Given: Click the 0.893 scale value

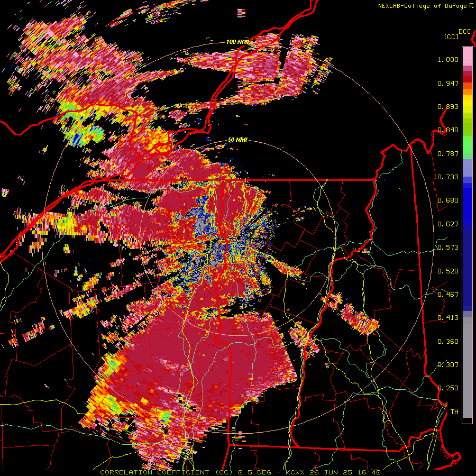Looking at the screenshot, I should 448,106.
